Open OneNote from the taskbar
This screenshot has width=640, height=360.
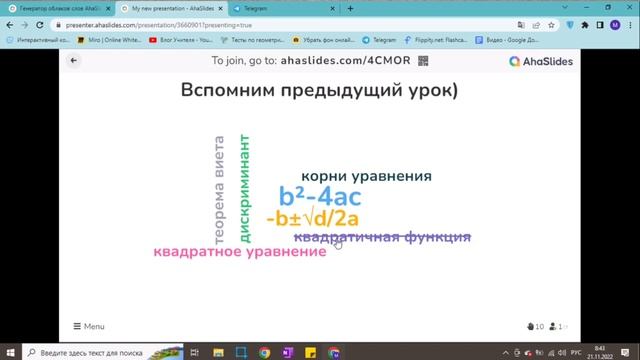pyautogui.click(x=288, y=352)
